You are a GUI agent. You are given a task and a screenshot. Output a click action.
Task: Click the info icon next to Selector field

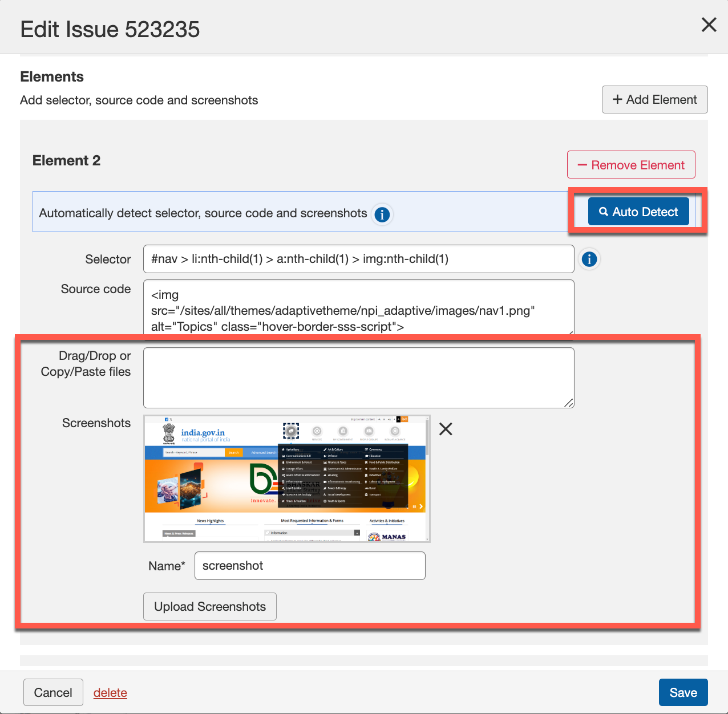tap(589, 259)
